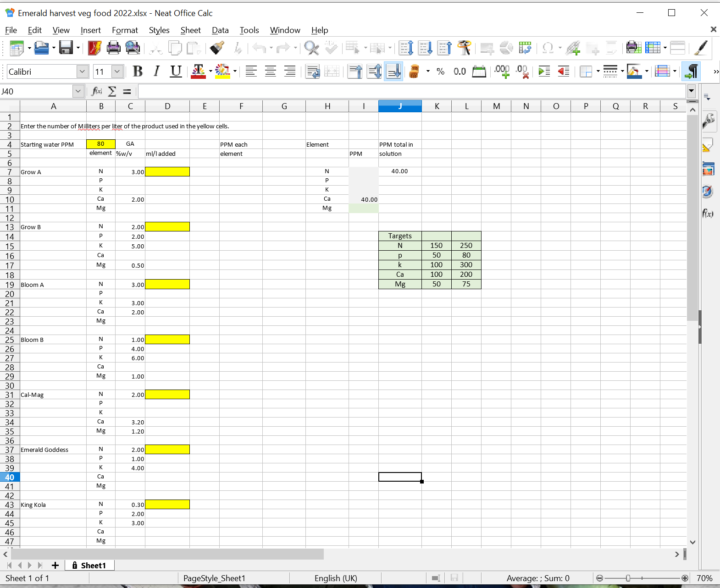Open the Data menu
Image resolution: width=720 pixels, height=588 pixels.
(220, 30)
